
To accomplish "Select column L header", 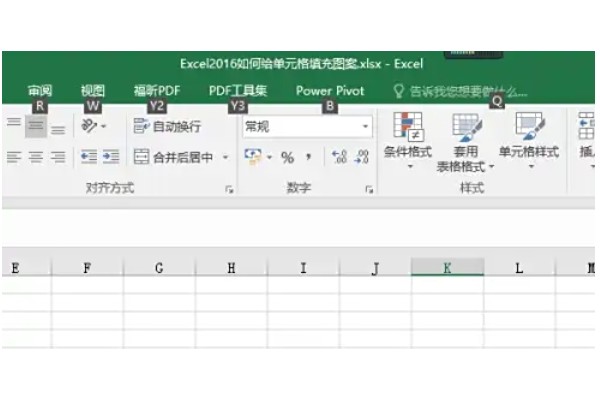I will (x=519, y=268).
